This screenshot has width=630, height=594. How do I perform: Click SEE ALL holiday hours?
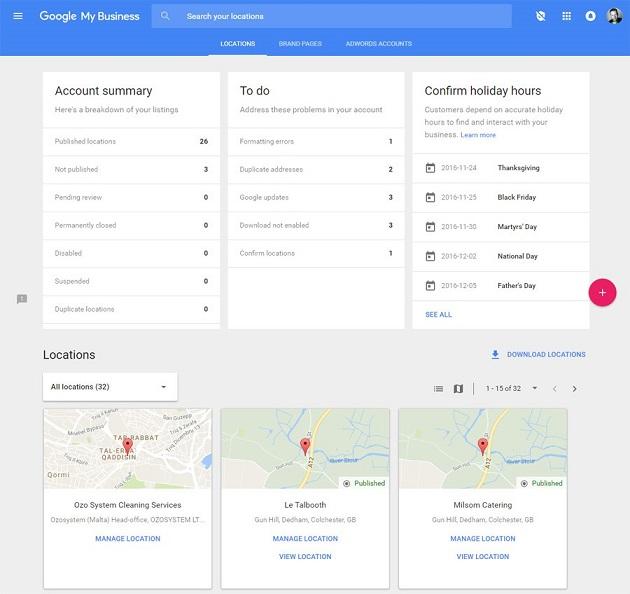coord(438,315)
